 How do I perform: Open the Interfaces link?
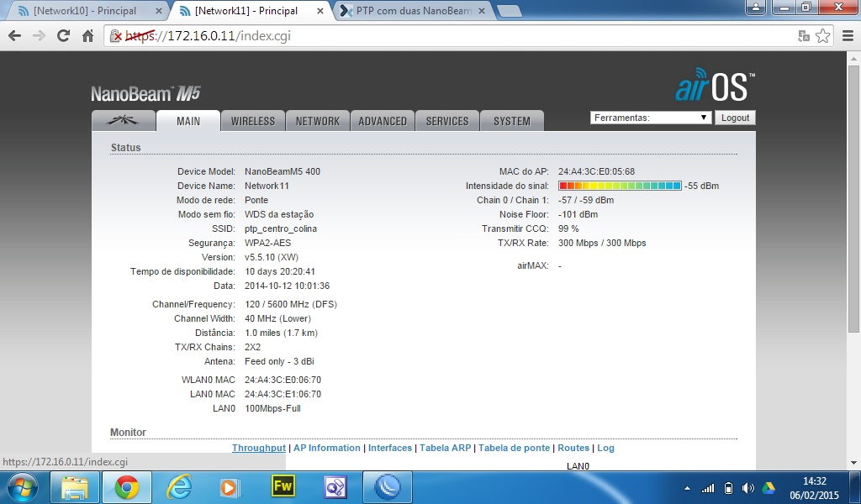[x=390, y=448]
